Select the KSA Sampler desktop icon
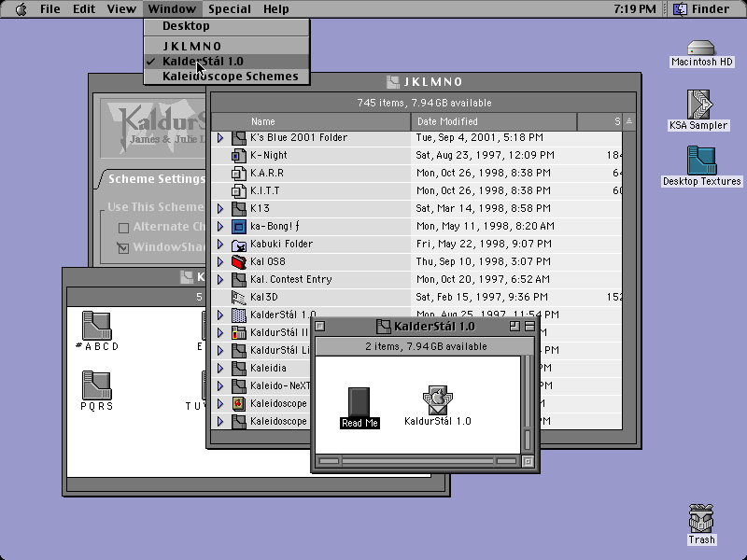 point(698,105)
